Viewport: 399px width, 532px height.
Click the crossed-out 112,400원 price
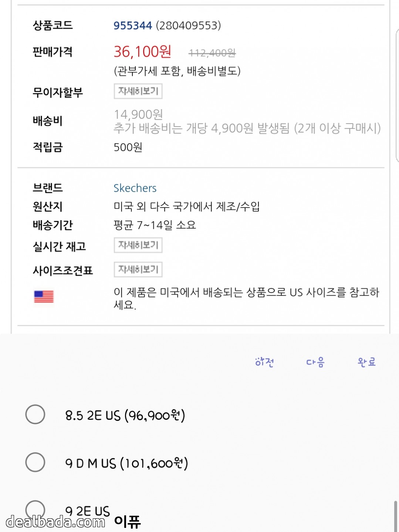(x=212, y=53)
